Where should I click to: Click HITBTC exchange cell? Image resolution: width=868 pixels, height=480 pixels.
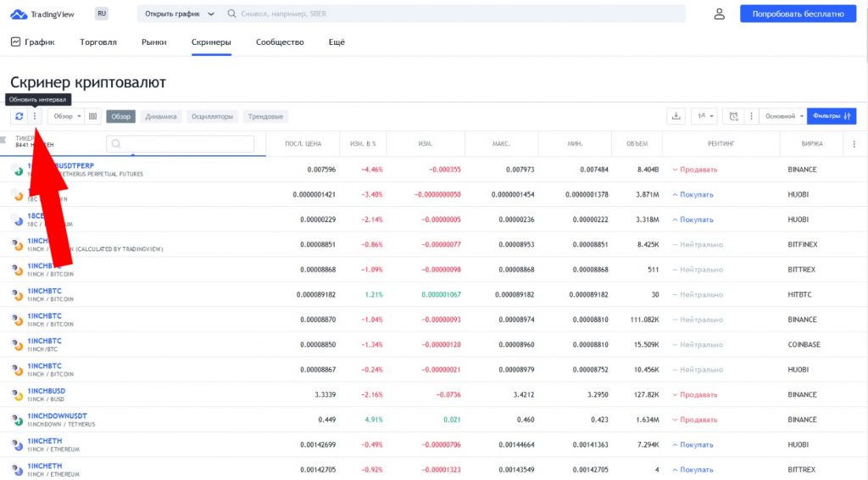point(799,294)
